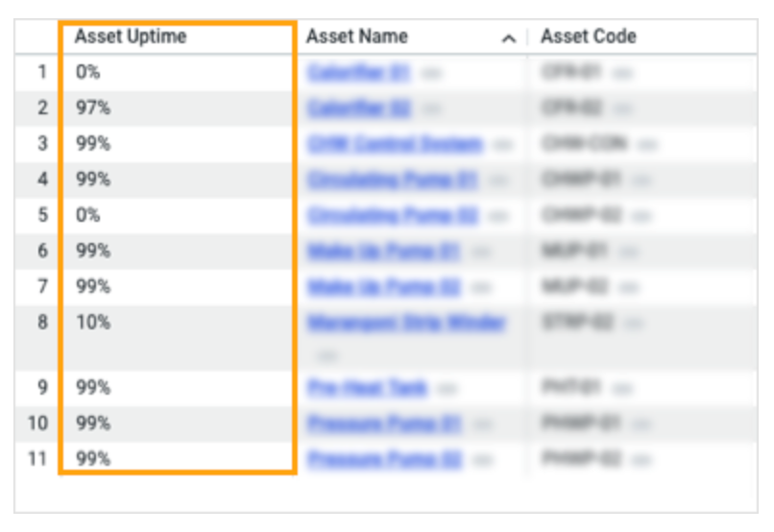Select the 10% uptime cell in row 8
The height and width of the screenshot is (532, 774).
[x=93, y=323]
